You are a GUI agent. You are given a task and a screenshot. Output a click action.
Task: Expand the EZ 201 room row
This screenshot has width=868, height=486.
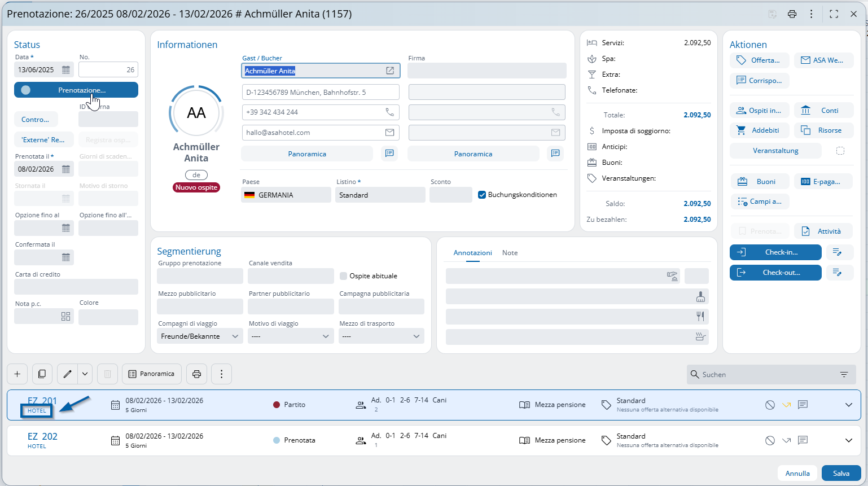point(848,405)
